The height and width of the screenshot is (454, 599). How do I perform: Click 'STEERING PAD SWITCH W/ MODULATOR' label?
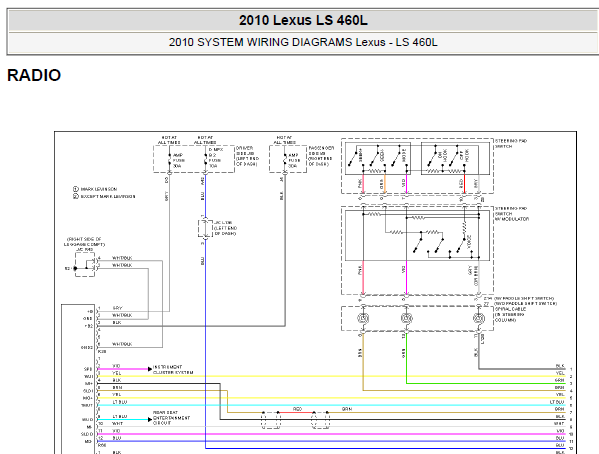[512, 214]
